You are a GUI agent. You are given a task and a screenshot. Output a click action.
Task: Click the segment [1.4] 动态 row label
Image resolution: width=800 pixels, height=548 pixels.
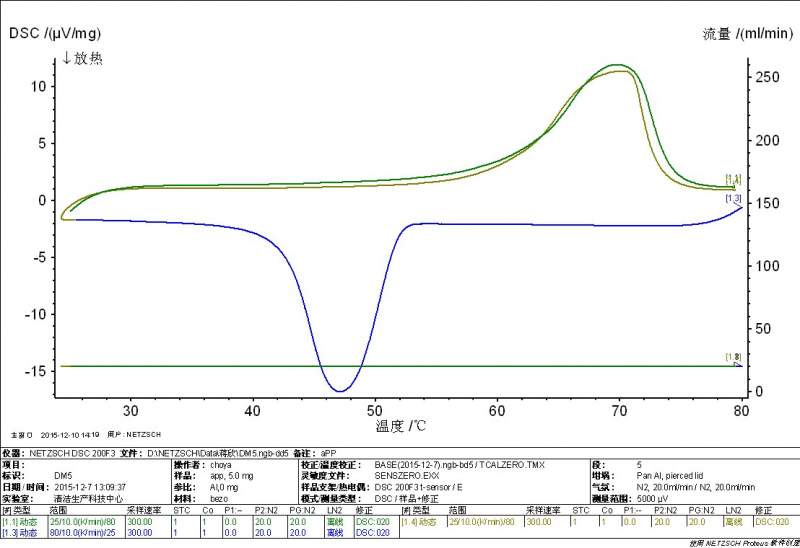point(419,522)
